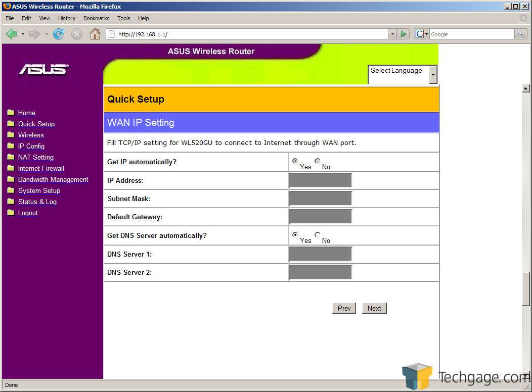Click folder icon next to NAT Setting
The height and width of the screenshot is (392, 532).
pyautogui.click(x=11, y=157)
